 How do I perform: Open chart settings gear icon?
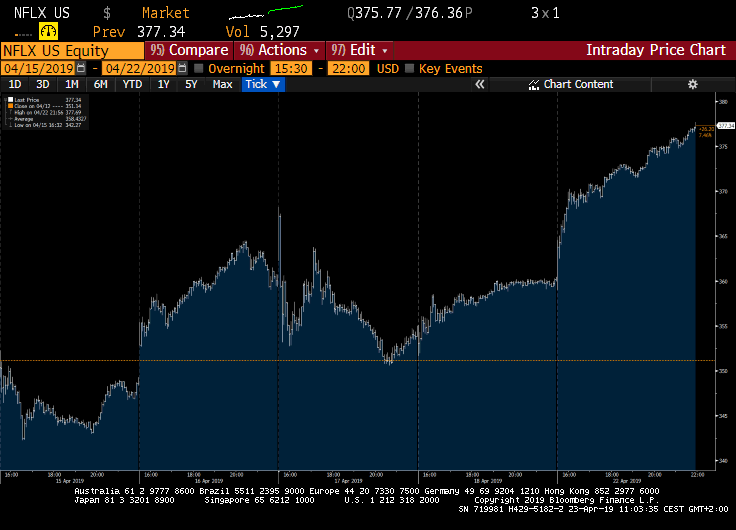693,84
